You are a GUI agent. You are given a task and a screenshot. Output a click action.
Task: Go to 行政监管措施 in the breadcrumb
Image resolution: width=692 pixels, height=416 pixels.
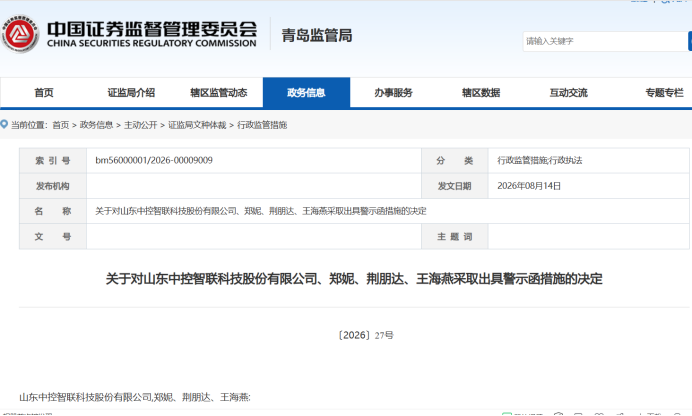pos(262,125)
